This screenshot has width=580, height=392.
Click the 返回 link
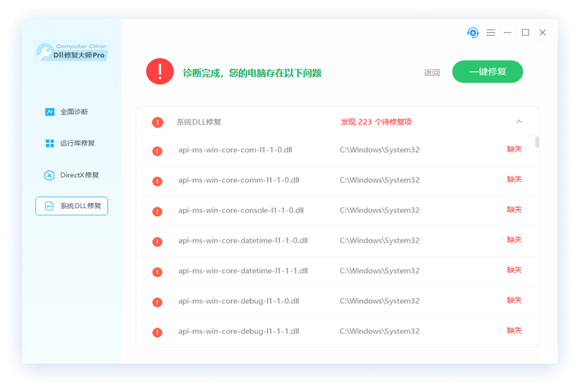(x=432, y=73)
